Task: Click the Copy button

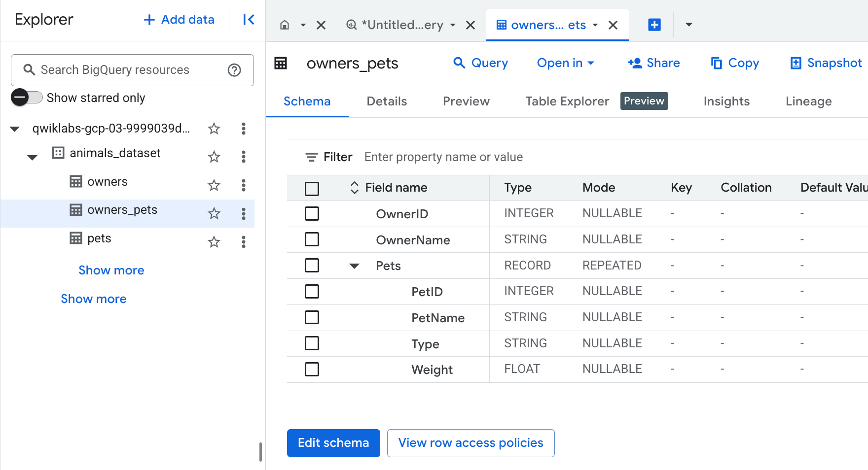Action: (735, 63)
